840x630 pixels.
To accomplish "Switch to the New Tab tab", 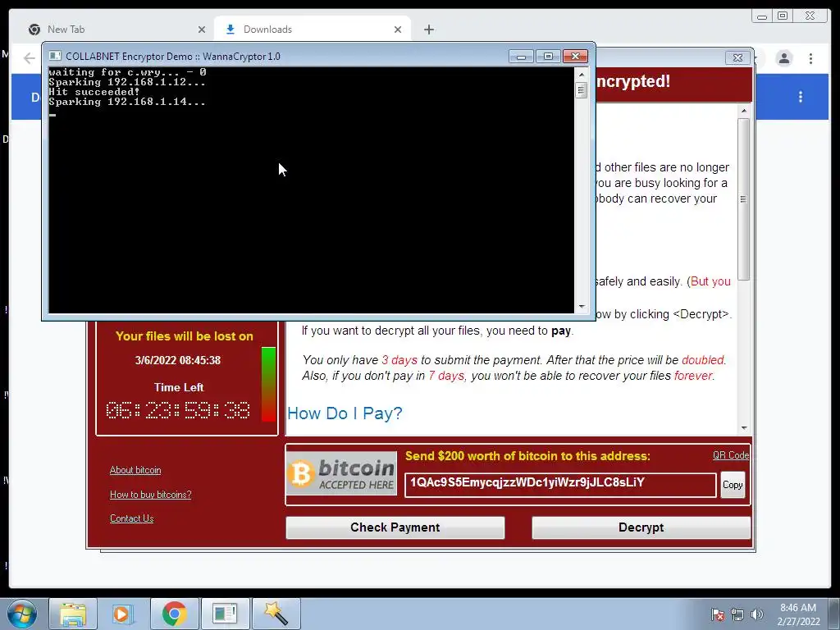I will coord(116,30).
